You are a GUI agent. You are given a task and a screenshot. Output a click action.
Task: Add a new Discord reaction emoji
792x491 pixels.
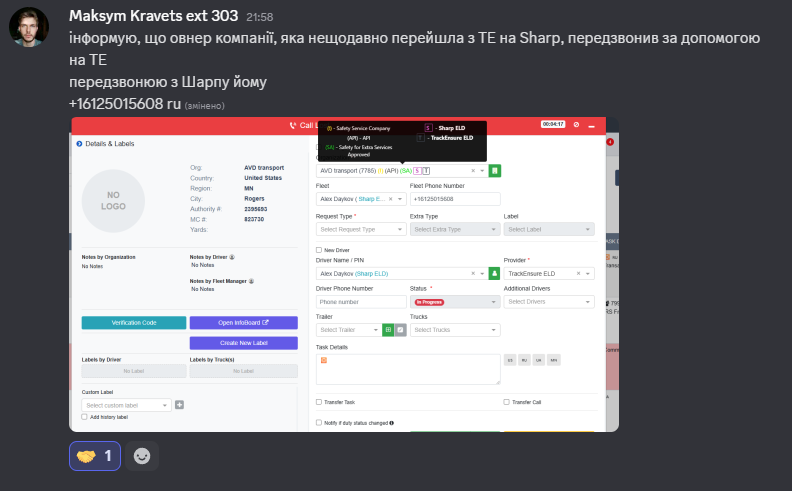(x=142, y=456)
